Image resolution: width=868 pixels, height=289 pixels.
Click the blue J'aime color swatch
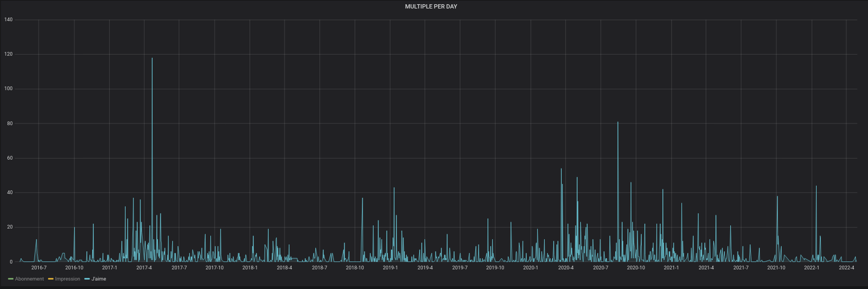(x=87, y=279)
